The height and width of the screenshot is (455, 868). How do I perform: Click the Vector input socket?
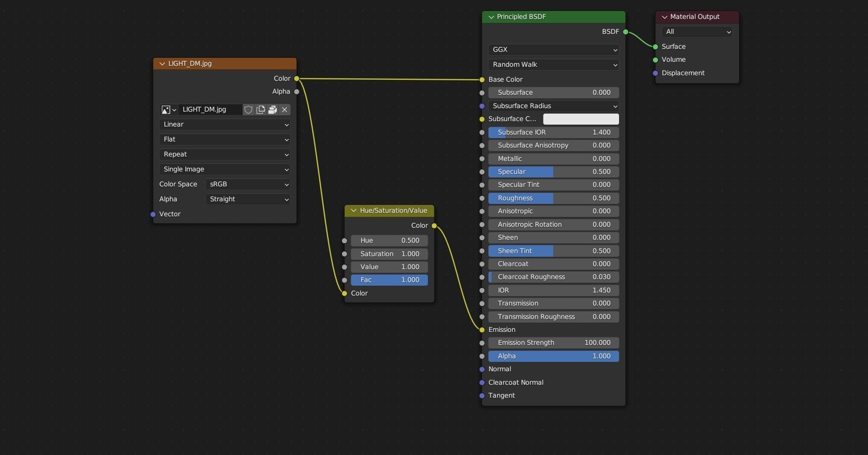click(153, 214)
